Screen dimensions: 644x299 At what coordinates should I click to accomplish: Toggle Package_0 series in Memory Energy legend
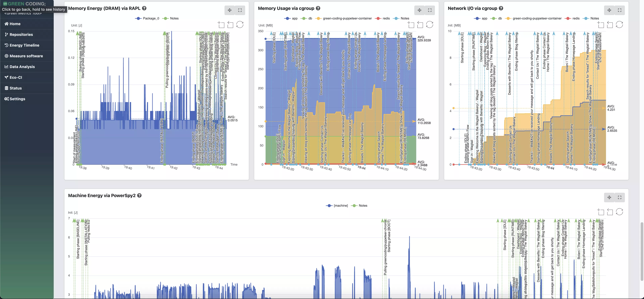pyautogui.click(x=151, y=18)
